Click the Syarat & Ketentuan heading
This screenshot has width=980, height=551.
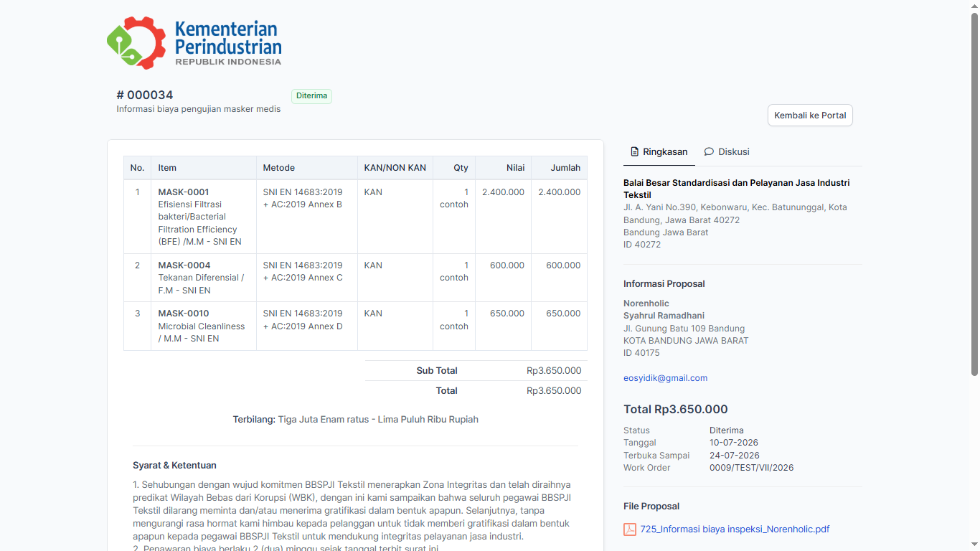click(174, 466)
